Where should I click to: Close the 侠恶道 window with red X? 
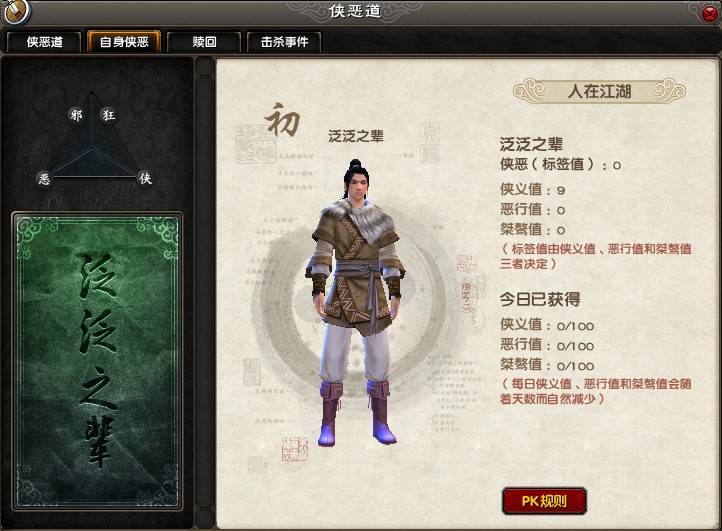pyautogui.click(x=711, y=14)
